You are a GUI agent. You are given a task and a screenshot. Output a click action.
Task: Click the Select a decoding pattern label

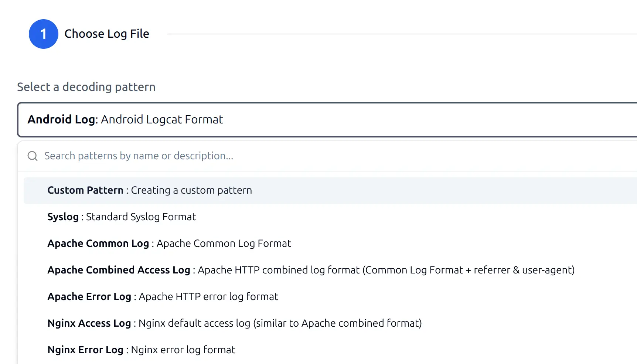86,87
